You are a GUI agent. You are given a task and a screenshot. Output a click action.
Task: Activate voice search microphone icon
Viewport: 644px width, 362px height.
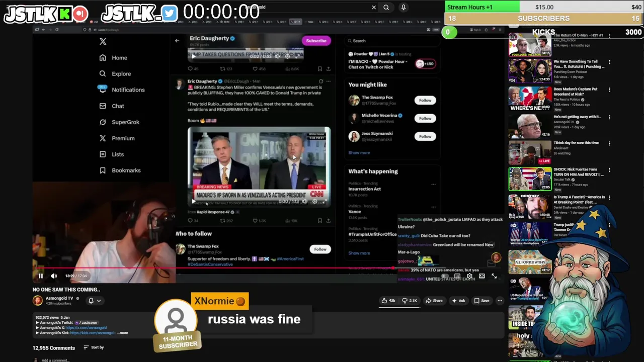(403, 7)
